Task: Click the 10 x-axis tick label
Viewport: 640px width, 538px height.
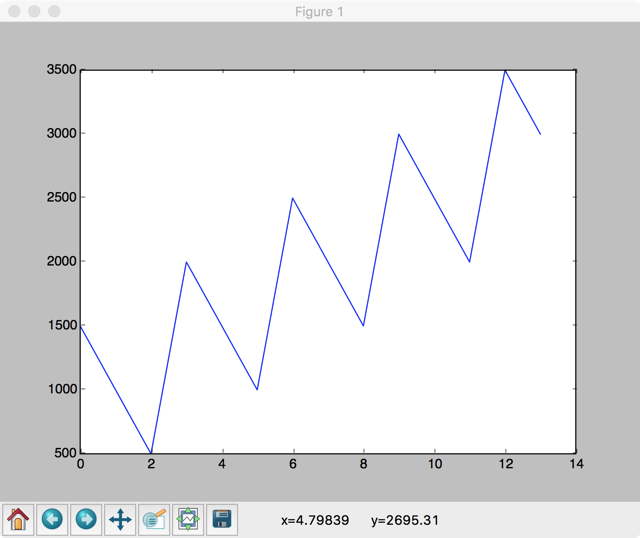Action: click(x=435, y=464)
